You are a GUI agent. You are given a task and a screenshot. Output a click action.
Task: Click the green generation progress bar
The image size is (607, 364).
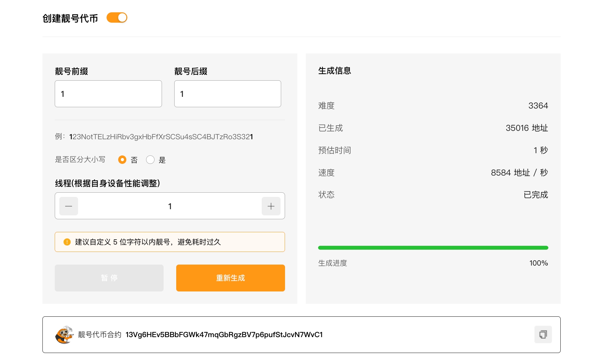pos(433,248)
